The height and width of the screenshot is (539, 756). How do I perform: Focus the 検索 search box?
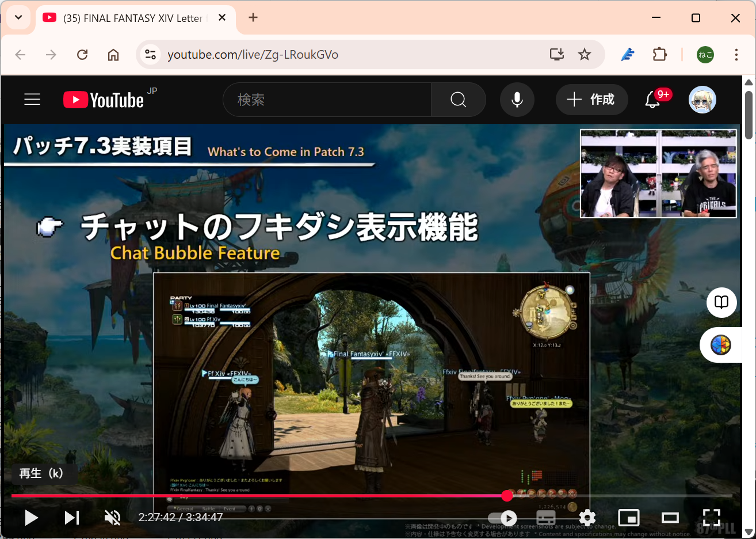click(327, 100)
